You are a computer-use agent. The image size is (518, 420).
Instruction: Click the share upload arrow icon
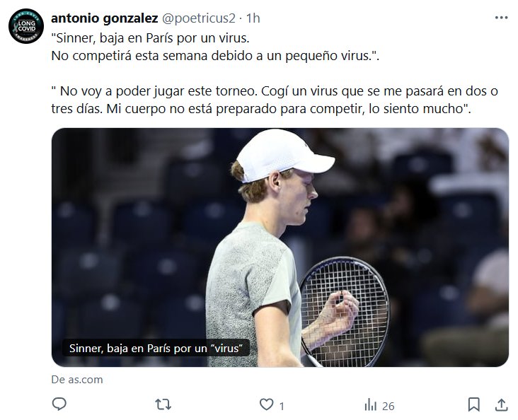pos(501,404)
